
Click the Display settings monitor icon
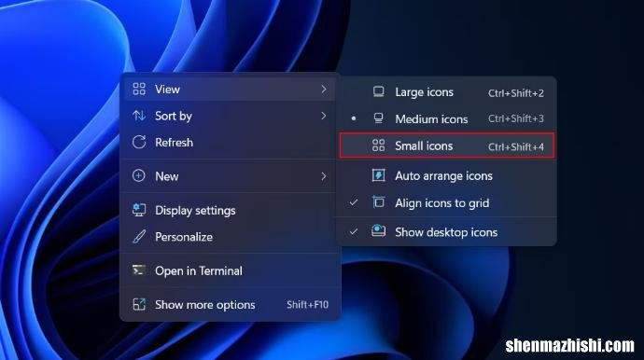139,210
